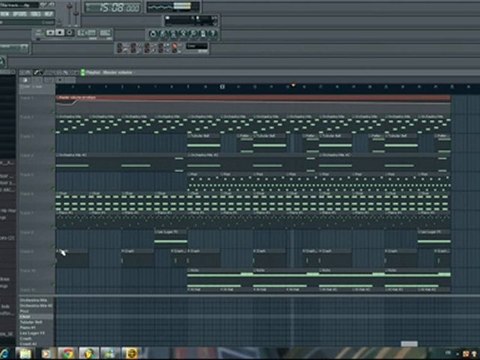Click the green icon beside Playlist title
The image size is (480, 360).
[x=82, y=72]
